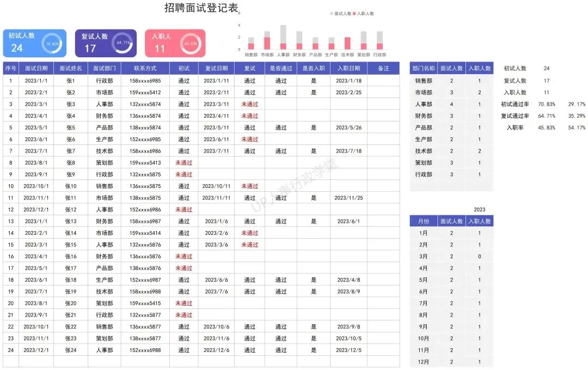
Task: Select onboarding date 2023/5/26
Action: (349, 128)
